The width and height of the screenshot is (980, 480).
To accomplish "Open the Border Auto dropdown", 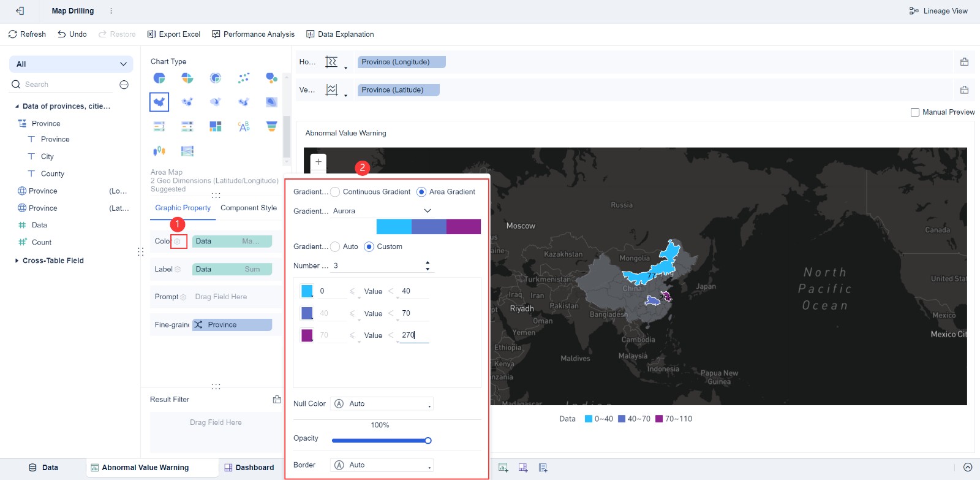I will pyautogui.click(x=382, y=465).
